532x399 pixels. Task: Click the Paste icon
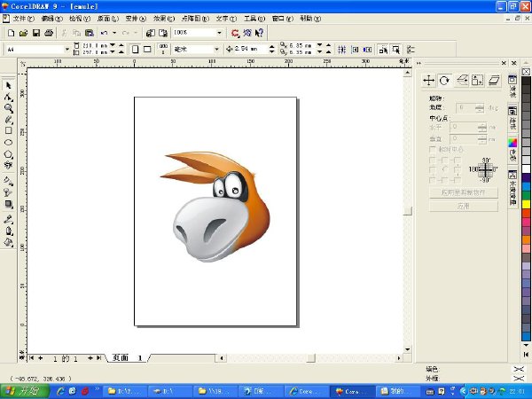point(90,33)
